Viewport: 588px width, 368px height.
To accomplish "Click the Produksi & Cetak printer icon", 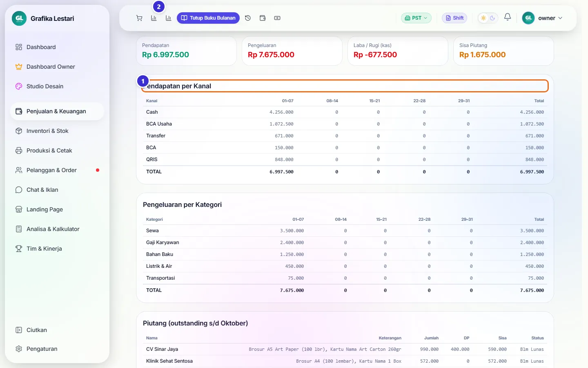I will coord(19,150).
